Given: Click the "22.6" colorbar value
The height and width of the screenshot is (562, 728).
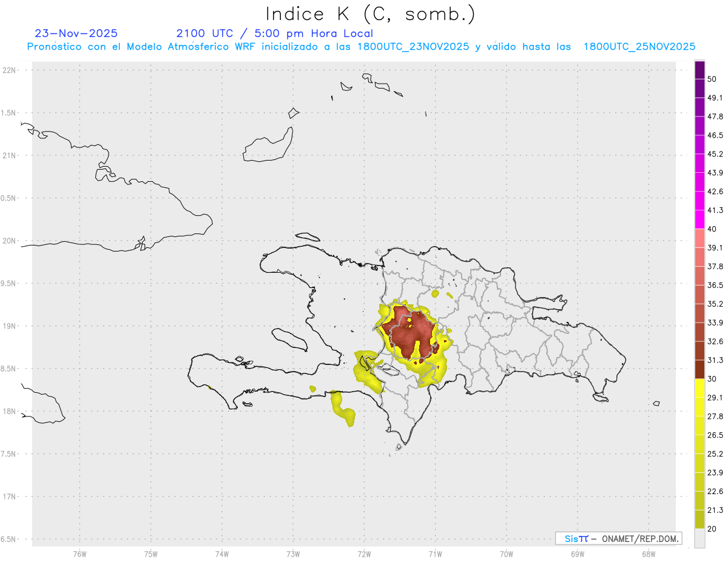Looking at the screenshot, I should point(715,491).
